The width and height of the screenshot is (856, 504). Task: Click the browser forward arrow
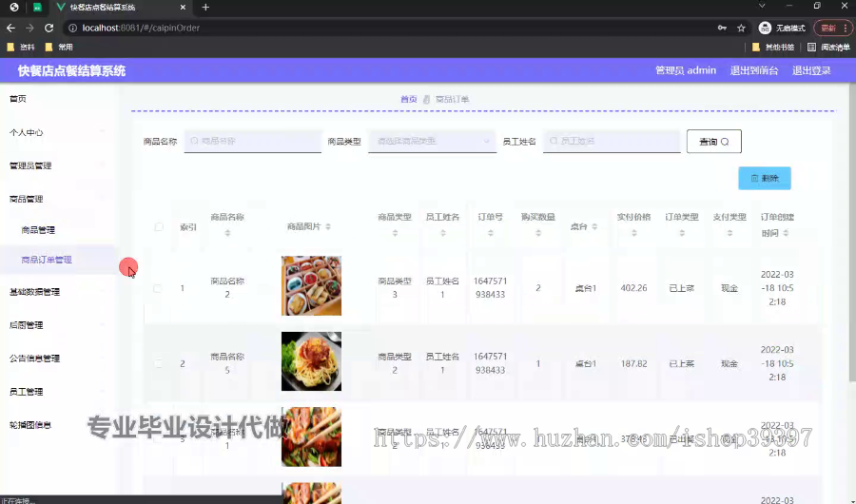[29, 28]
